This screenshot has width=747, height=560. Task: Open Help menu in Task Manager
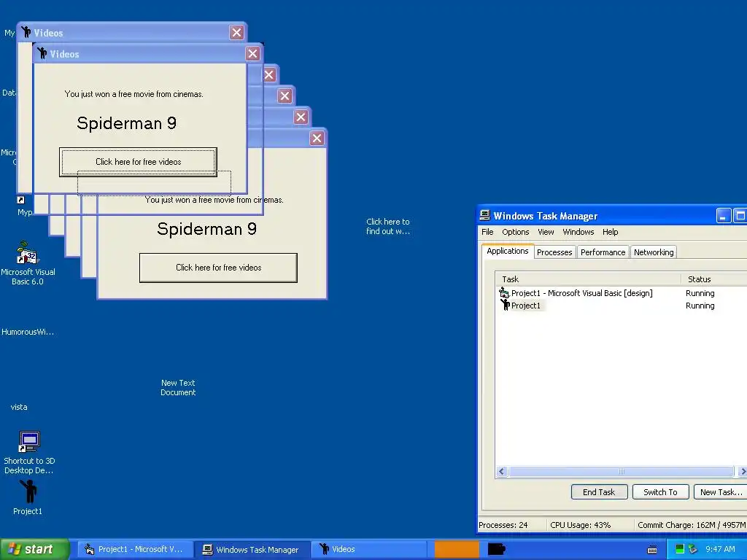[x=611, y=232]
